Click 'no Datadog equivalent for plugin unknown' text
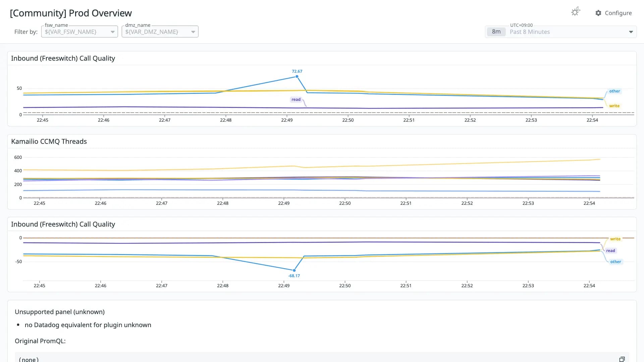Image resolution: width=644 pixels, height=362 pixels. tap(88, 325)
